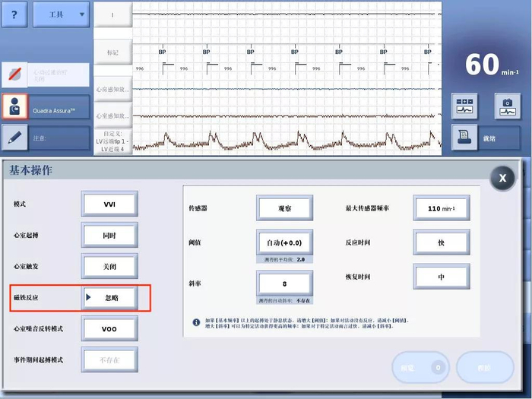Screen dimensions: 532x399
Task: Click the 测得的平均值 2.0 readout
Action: point(285,260)
